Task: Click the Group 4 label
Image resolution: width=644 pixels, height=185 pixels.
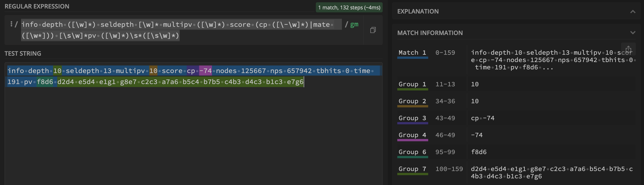Action: [412, 135]
